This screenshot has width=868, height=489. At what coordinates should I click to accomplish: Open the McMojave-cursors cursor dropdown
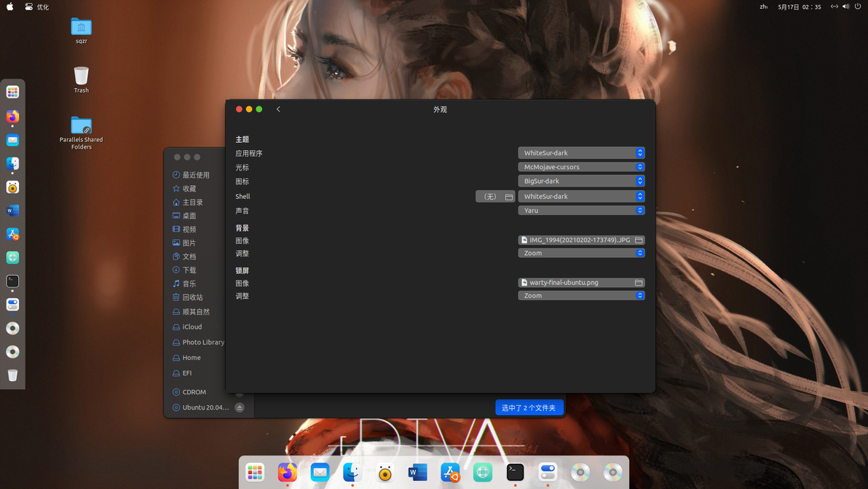(581, 167)
